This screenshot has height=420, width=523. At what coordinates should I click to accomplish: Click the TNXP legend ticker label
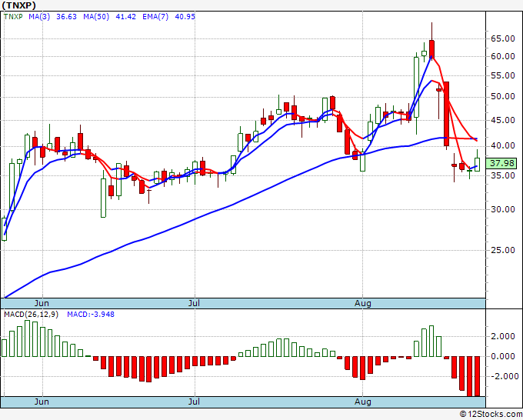click(13, 17)
